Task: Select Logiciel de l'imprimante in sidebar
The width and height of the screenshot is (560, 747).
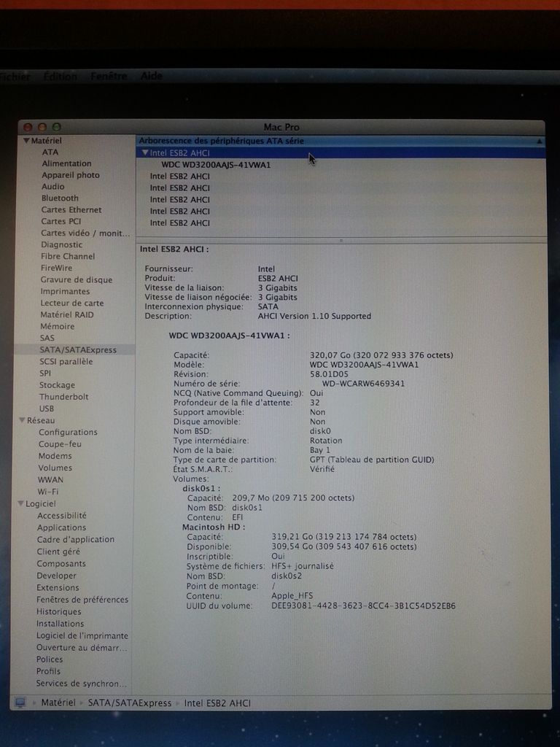Action: [x=82, y=635]
